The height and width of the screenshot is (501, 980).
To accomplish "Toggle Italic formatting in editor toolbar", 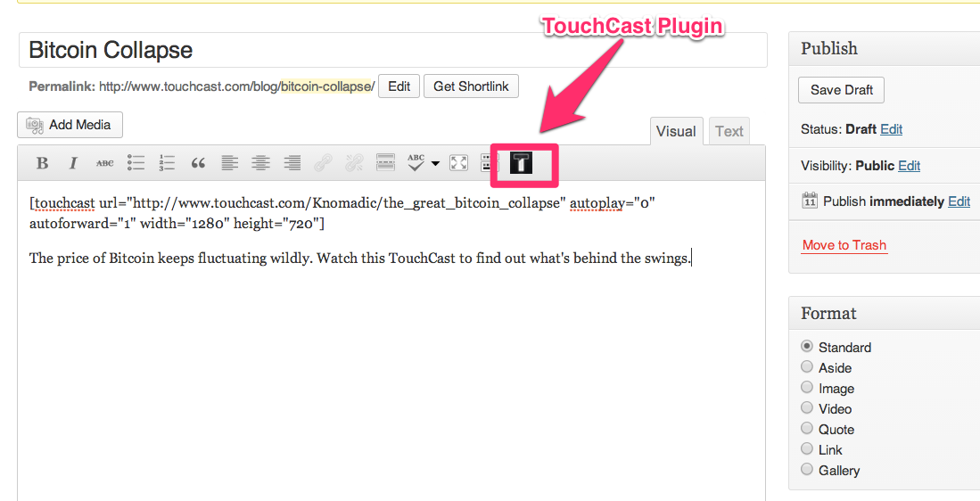I will point(73,163).
